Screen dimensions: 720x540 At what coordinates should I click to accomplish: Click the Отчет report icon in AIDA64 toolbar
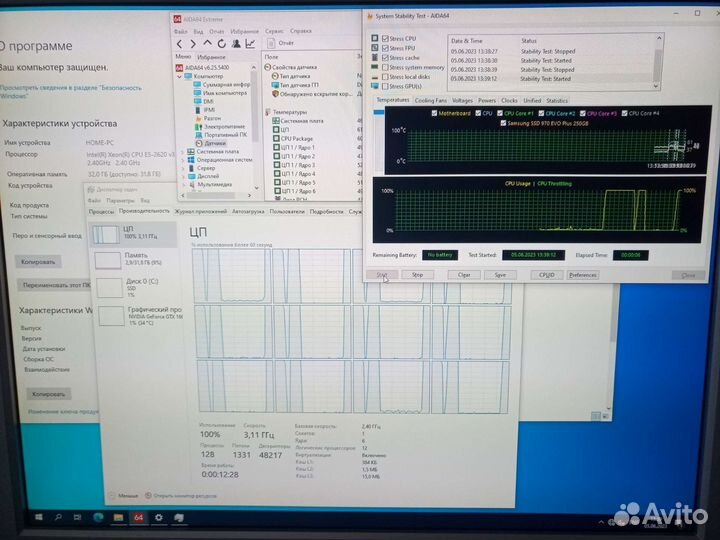pos(271,43)
